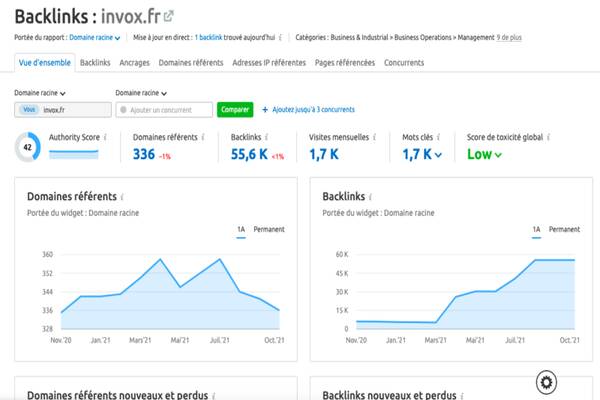Click info icon beside Mots clés
This screenshot has width=600, height=400.
pyautogui.click(x=439, y=137)
